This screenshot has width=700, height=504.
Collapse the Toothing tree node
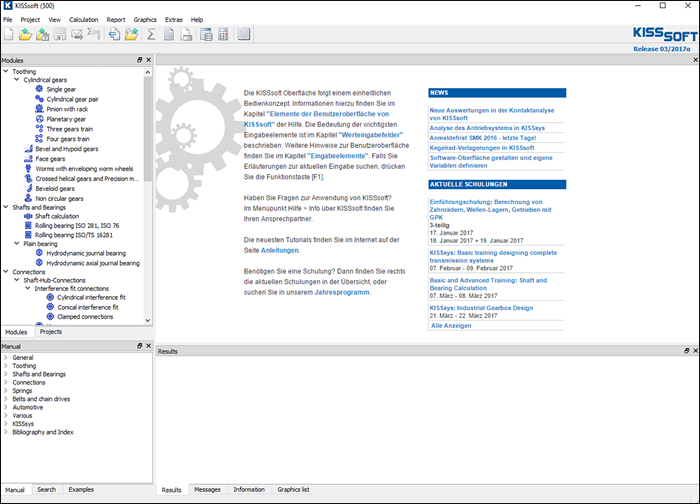[6, 71]
